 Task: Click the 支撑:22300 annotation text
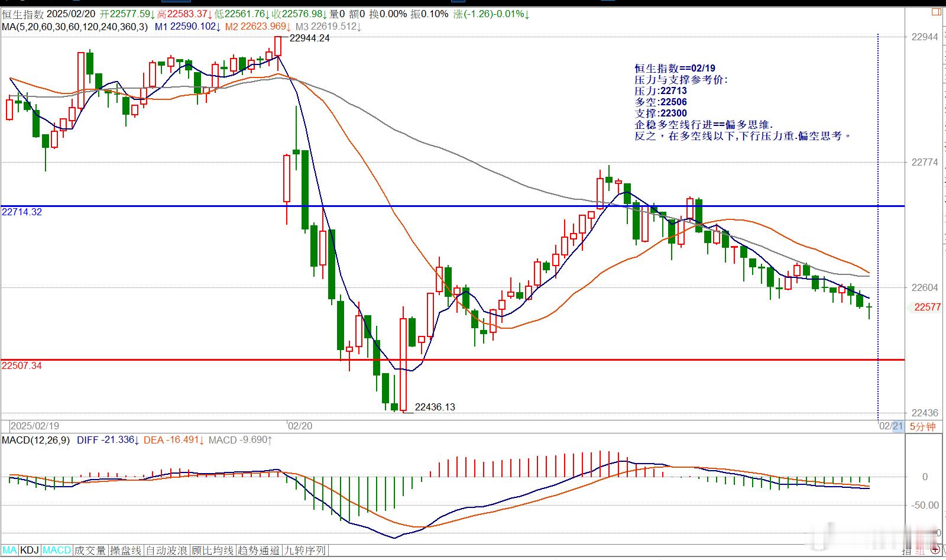(660, 114)
